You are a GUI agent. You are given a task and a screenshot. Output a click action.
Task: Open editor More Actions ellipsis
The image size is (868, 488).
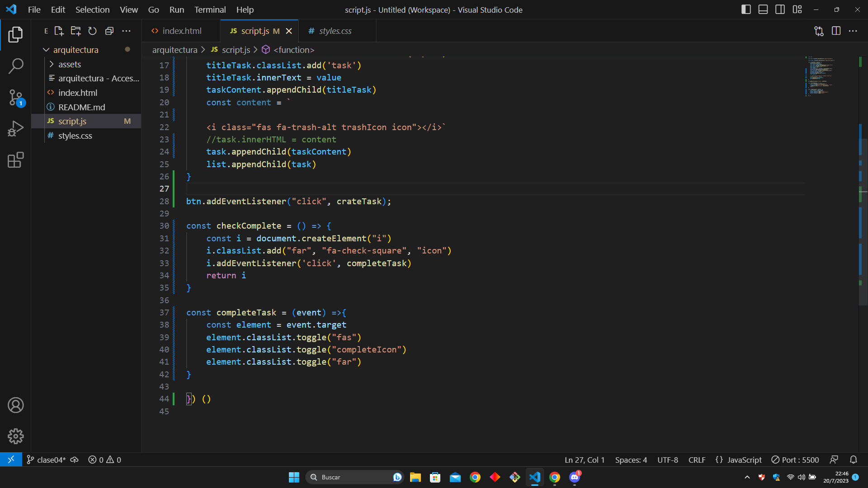click(x=853, y=31)
